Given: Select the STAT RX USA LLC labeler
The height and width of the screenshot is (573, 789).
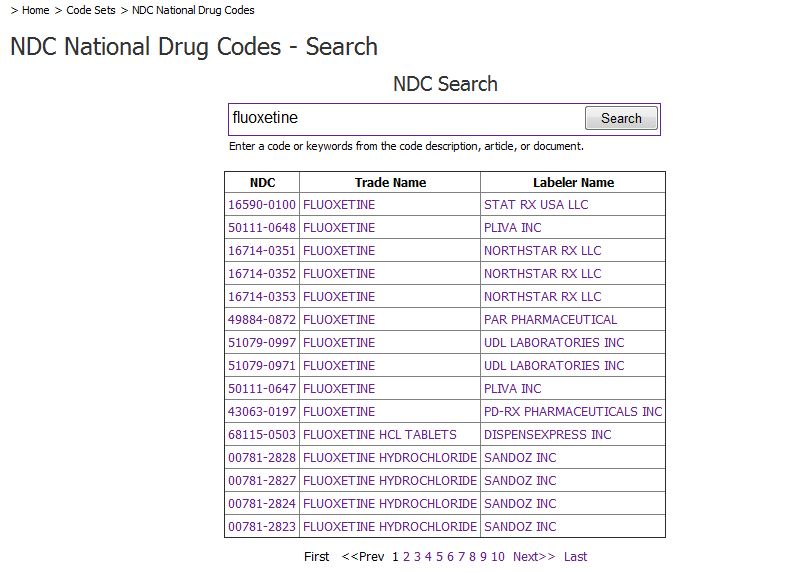Looking at the screenshot, I should click(536, 205).
